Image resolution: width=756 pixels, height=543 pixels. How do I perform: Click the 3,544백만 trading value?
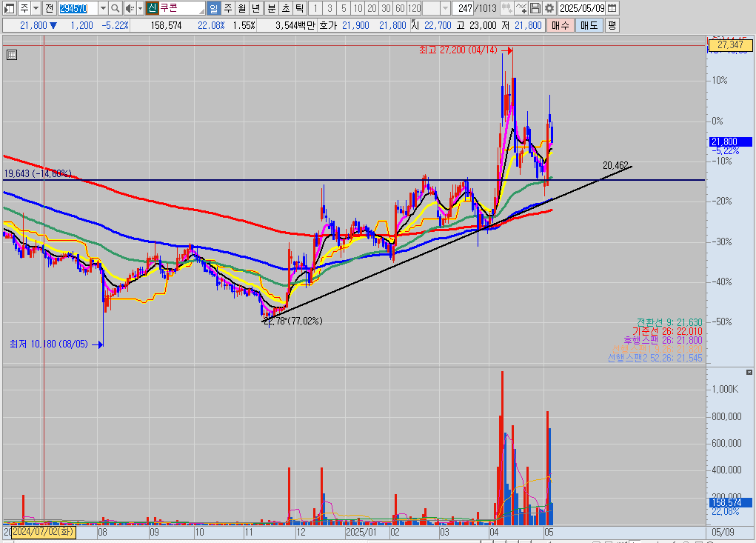[295, 25]
